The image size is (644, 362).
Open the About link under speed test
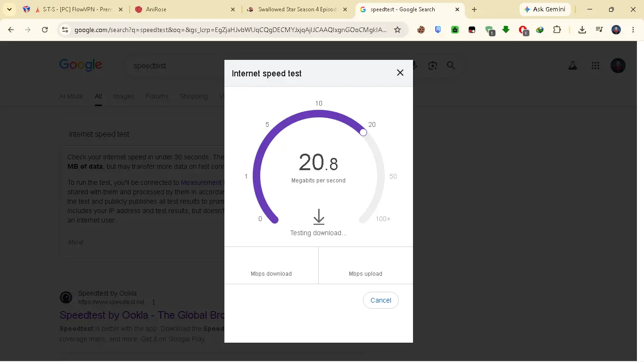[75, 242]
